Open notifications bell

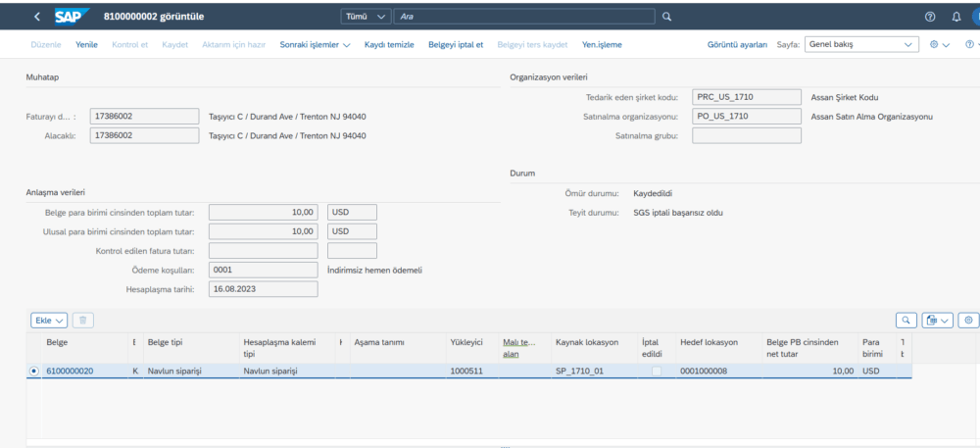956,17
